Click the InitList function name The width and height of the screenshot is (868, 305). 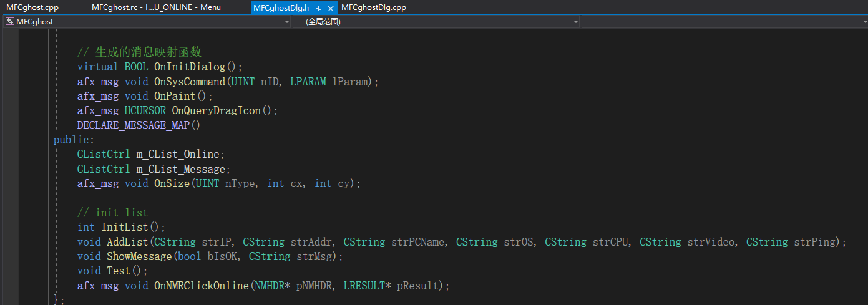pyautogui.click(x=124, y=227)
